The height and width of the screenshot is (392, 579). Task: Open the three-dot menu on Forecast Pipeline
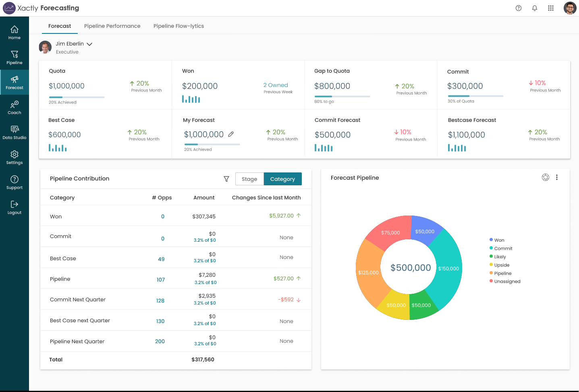click(x=557, y=177)
